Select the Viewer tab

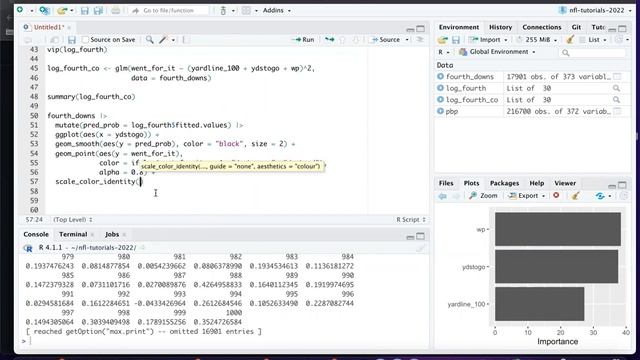(565, 183)
